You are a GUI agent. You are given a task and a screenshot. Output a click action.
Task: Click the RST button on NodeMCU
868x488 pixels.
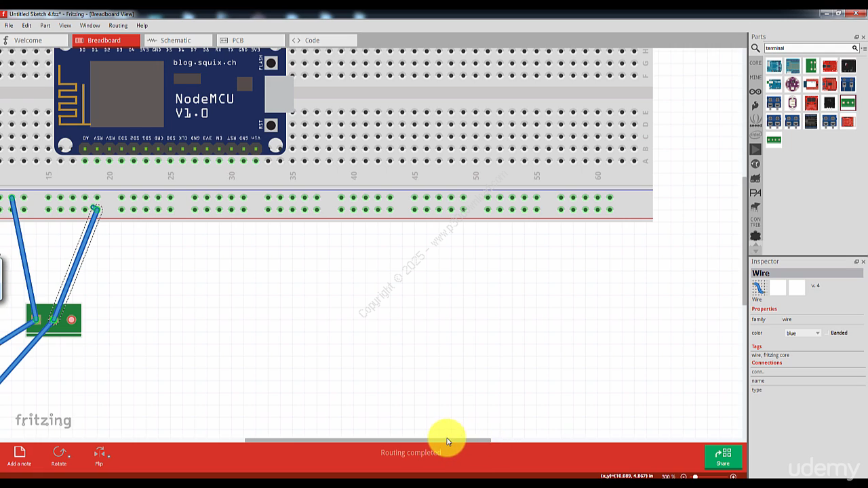click(x=271, y=125)
